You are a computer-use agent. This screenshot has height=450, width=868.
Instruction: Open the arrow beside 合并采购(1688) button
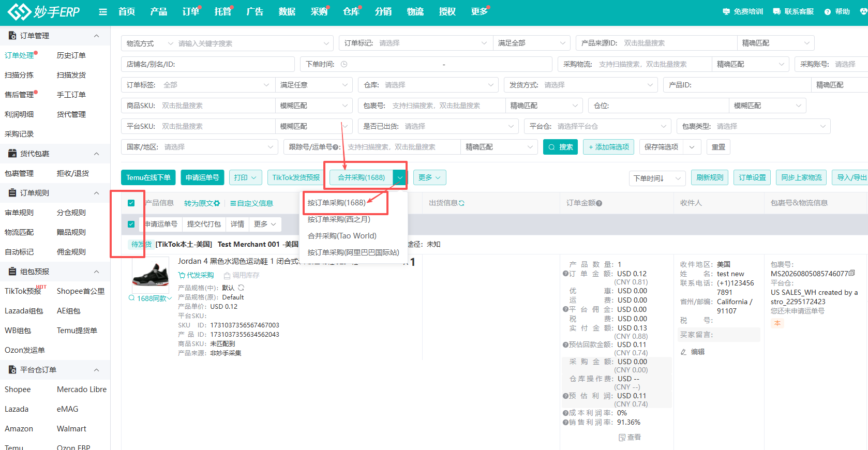(400, 177)
